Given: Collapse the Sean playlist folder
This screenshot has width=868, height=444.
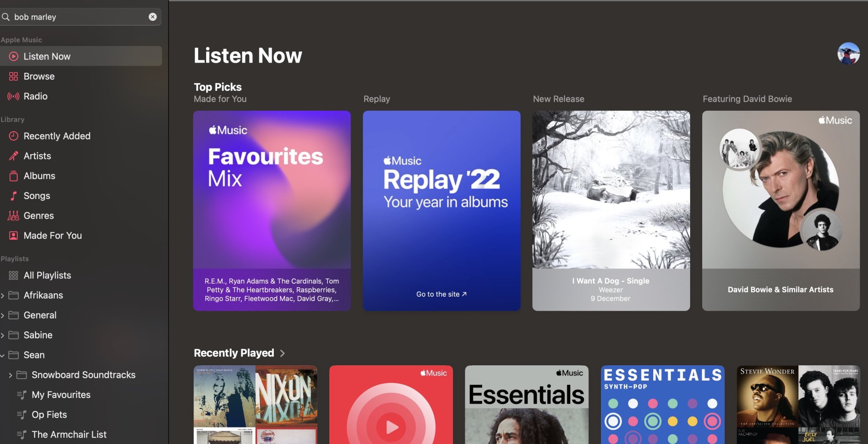Looking at the screenshot, I should 3,355.
